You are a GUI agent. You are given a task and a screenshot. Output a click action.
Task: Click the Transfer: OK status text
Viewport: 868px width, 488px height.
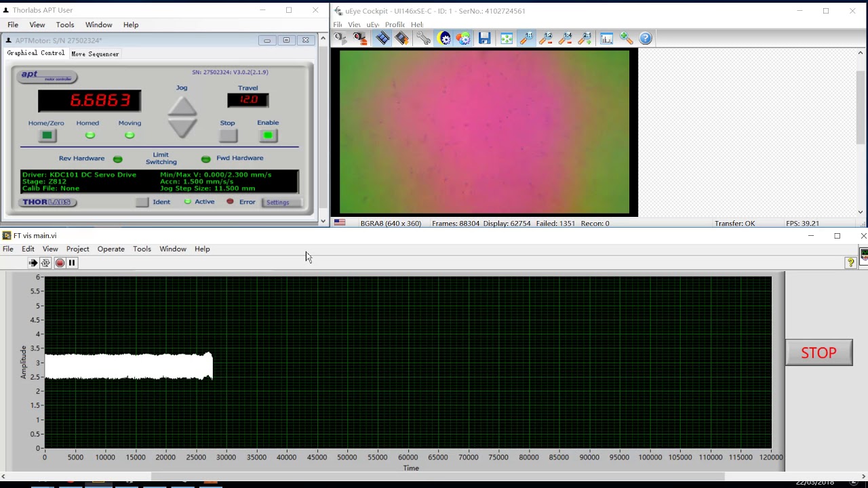point(734,223)
